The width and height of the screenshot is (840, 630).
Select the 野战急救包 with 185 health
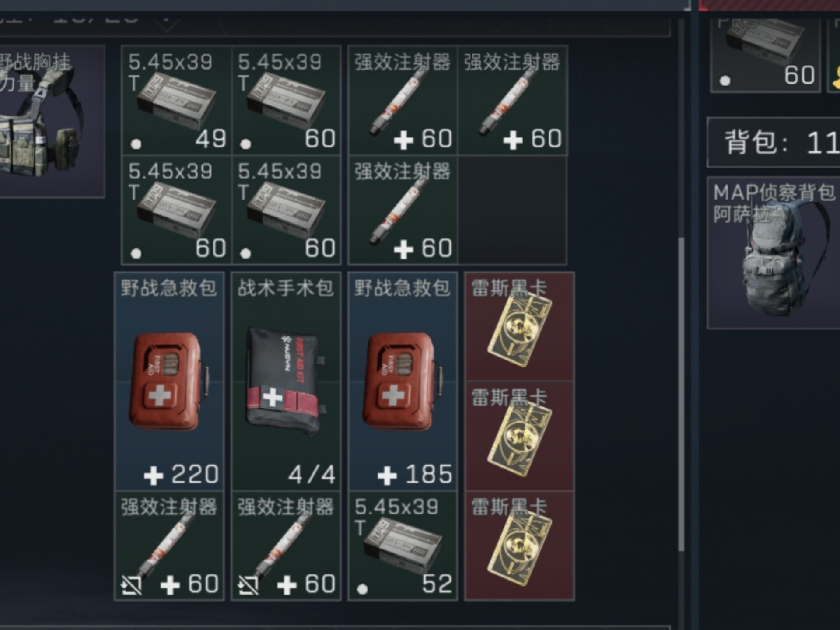402,381
